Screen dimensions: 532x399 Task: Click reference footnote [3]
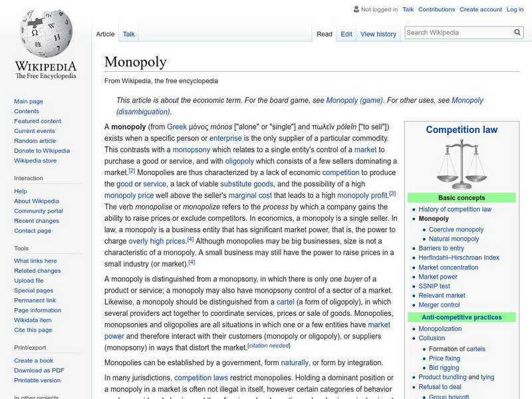point(392,194)
